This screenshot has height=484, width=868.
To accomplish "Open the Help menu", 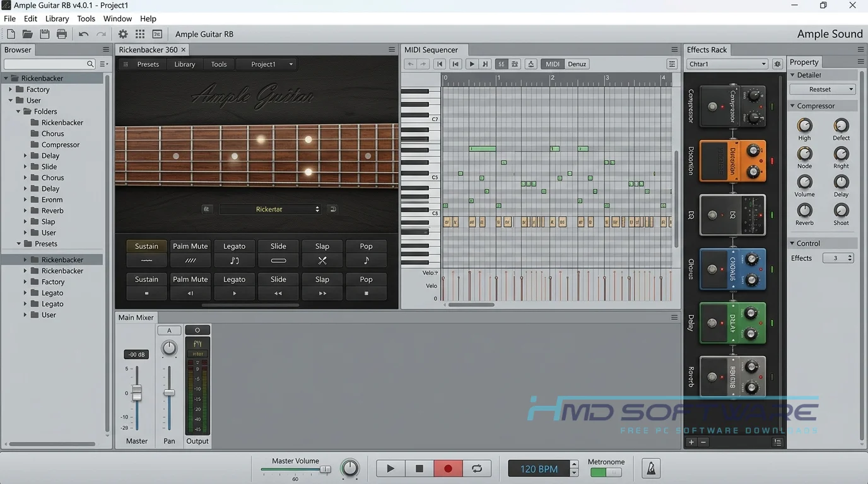I will click(x=148, y=19).
